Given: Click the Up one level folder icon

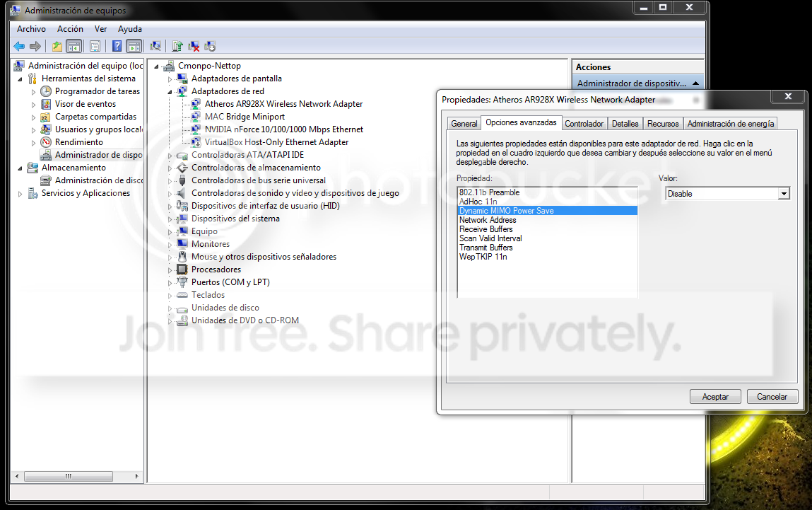Looking at the screenshot, I should pos(57,47).
